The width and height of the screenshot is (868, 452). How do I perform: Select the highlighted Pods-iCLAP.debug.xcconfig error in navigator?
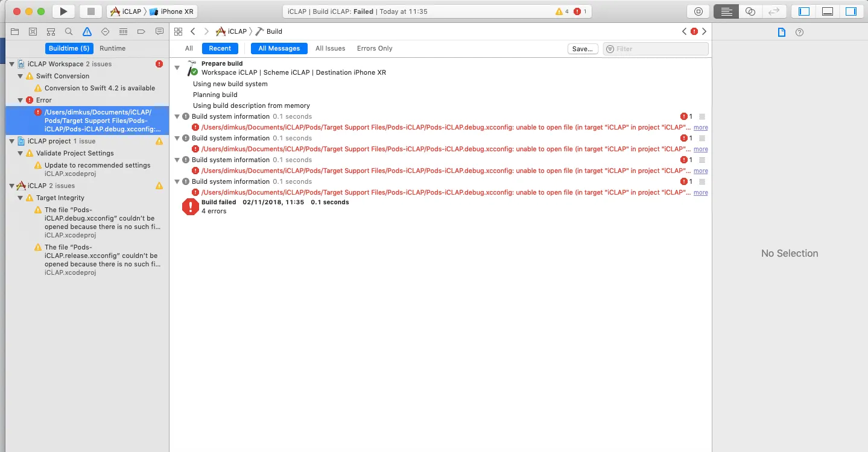pos(87,121)
